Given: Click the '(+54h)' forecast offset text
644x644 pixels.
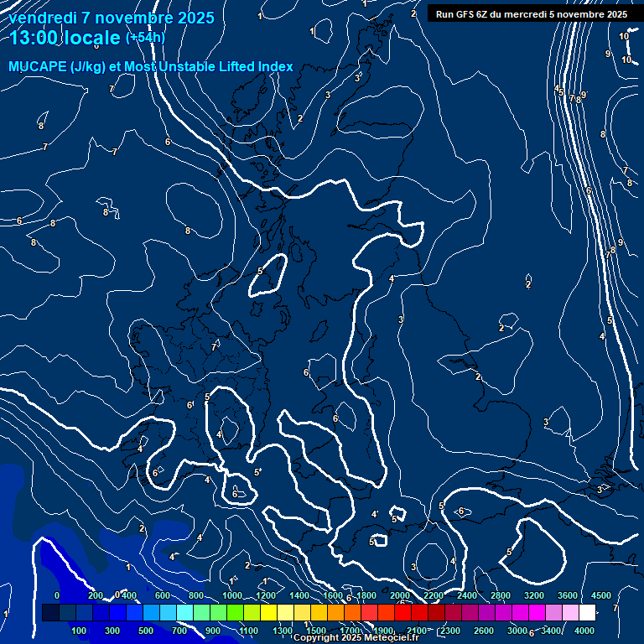Looking at the screenshot, I should tap(145, 38).
